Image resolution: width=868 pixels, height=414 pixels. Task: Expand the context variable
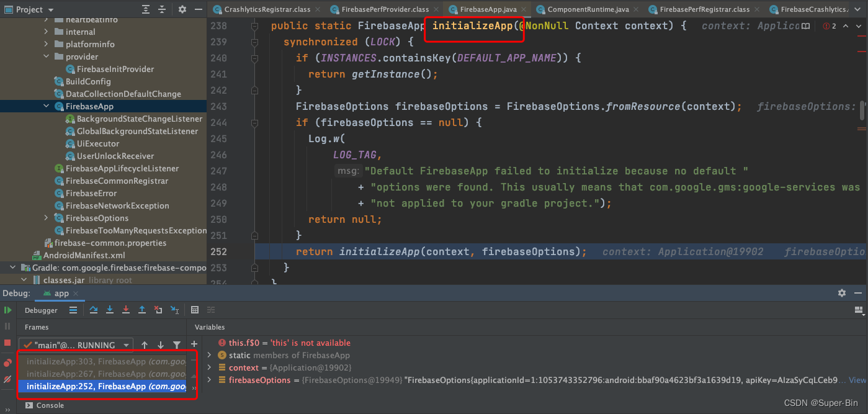tap(210, 367)
